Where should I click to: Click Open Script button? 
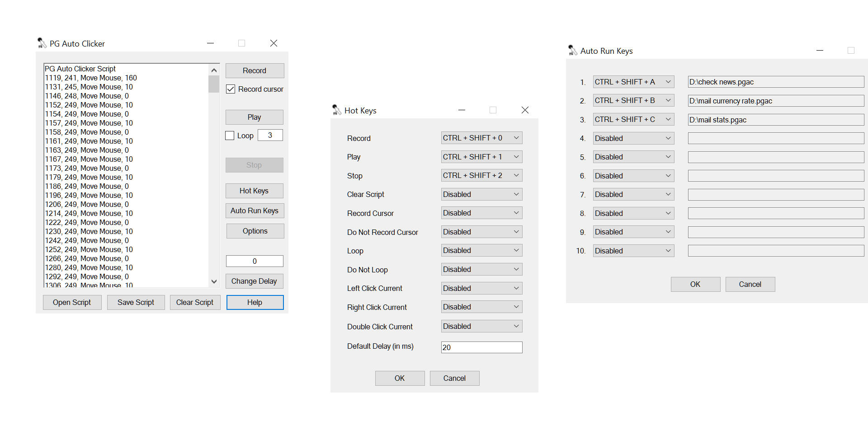(72, 302)
